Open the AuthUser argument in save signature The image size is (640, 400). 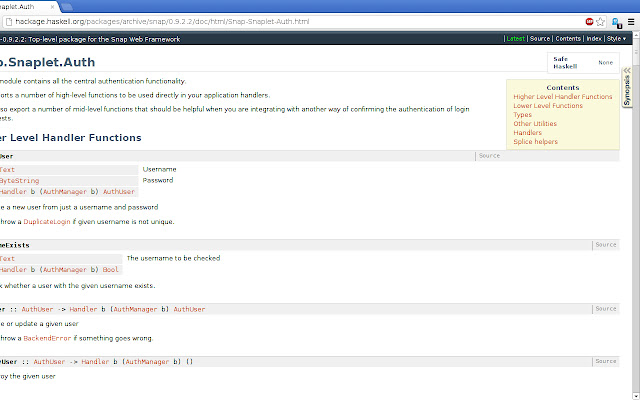click(37, 309)
